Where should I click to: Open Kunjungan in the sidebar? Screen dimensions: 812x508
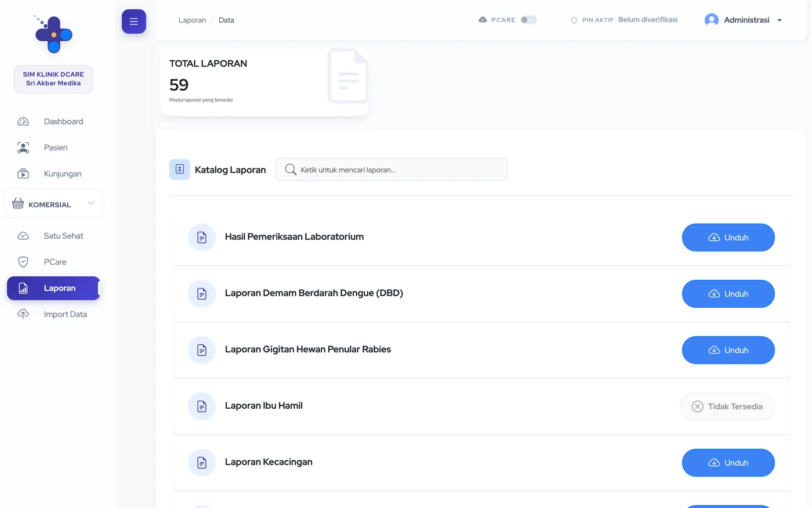[53, 174]
